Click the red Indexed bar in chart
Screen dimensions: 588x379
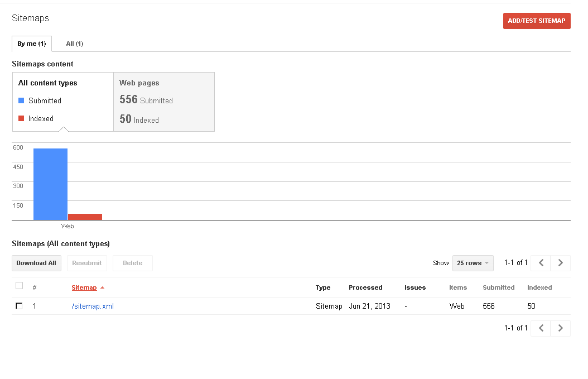pyautogui.click(x=85, y=217)
